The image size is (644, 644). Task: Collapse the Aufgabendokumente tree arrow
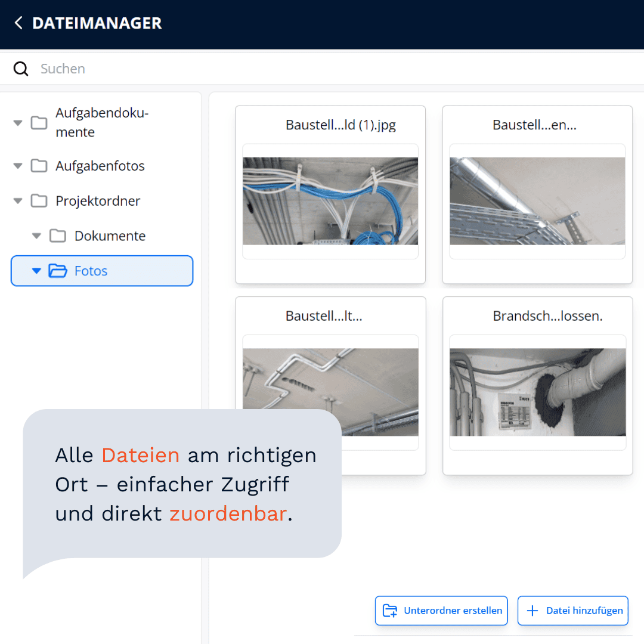click(18, 123)
